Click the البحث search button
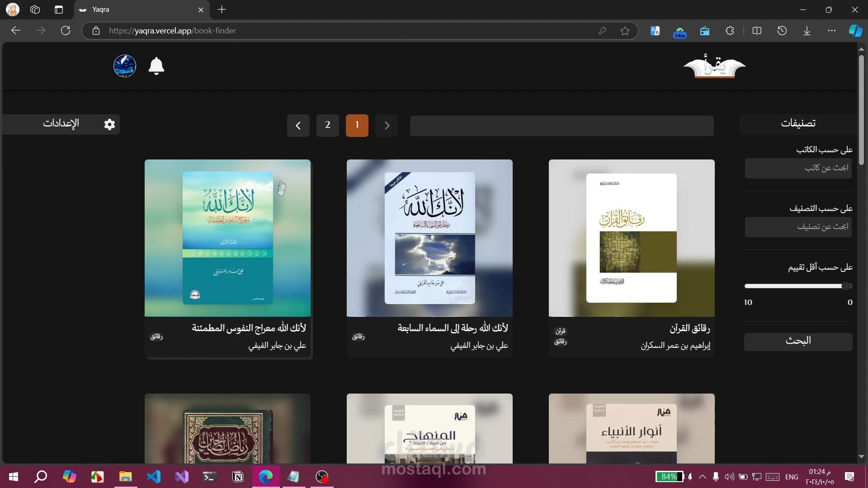Image resolution: width=868 pixels, height=488 pixels. point(798,342)
